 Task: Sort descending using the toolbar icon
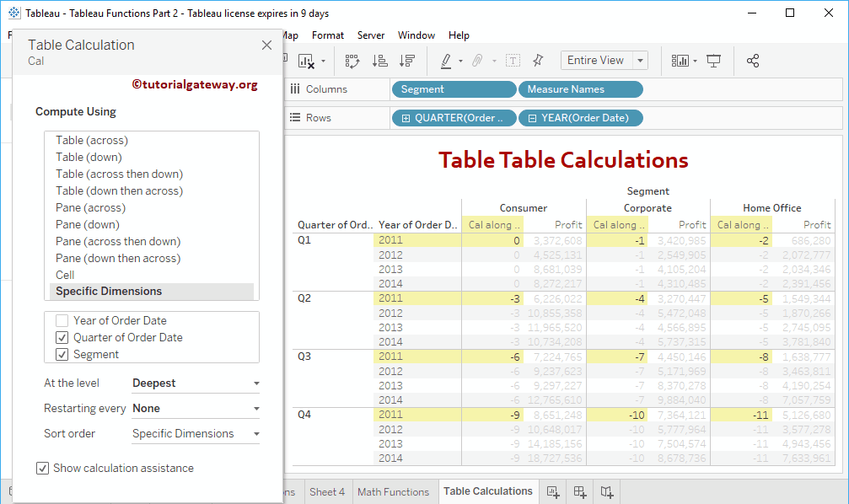407,61
